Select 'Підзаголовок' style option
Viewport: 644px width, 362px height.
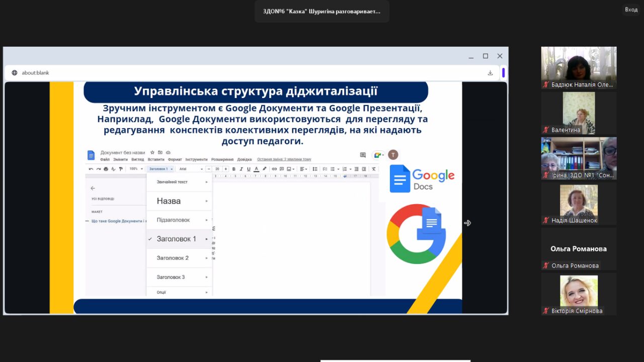(180, 220)
